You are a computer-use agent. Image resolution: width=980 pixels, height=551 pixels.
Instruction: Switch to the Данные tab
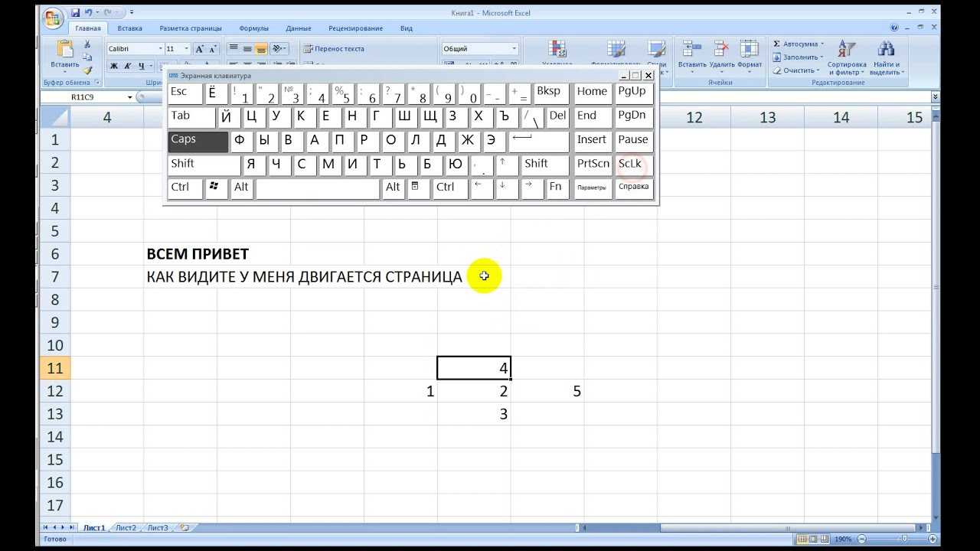299,28
